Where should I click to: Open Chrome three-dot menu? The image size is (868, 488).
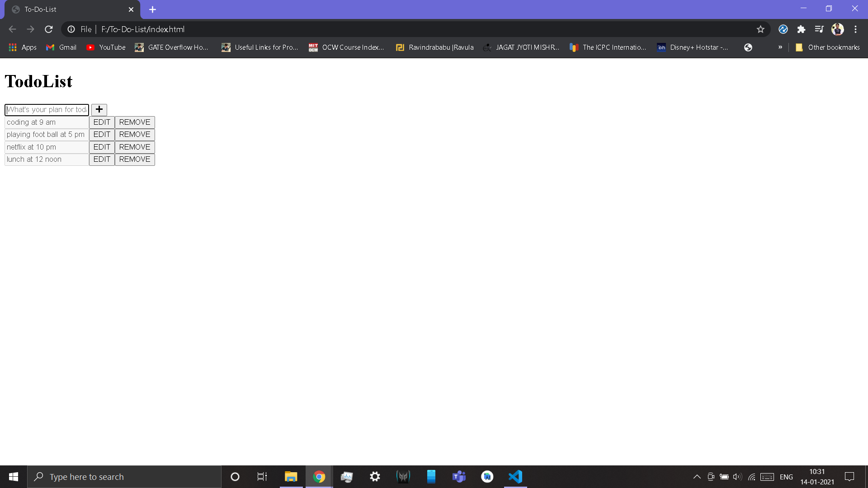pyautogui.click(x=855, y=29)
